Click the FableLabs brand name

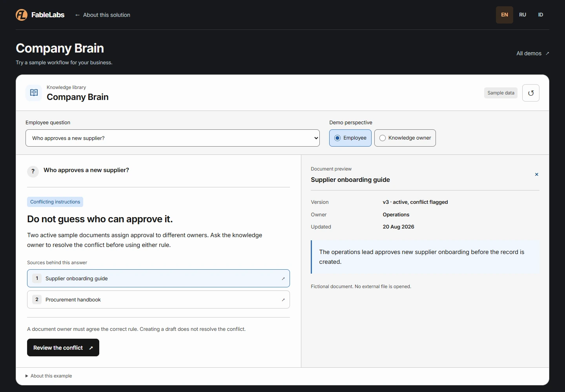point(48,15)
